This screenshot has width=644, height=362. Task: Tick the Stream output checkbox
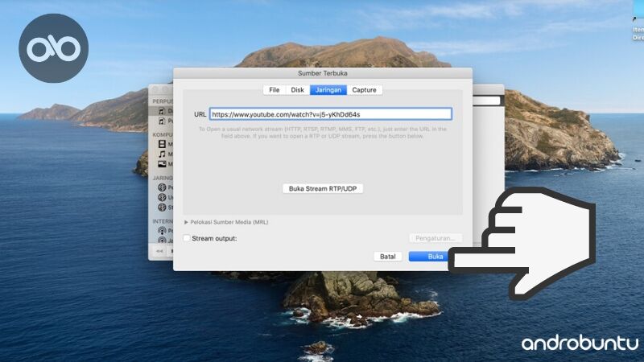(x=187, y=238)
